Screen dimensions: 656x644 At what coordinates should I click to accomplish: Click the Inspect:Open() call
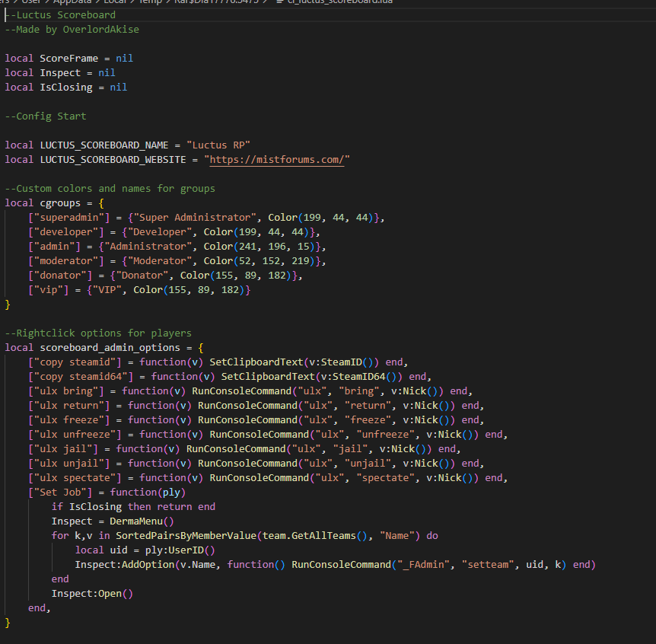click(92, 594)
